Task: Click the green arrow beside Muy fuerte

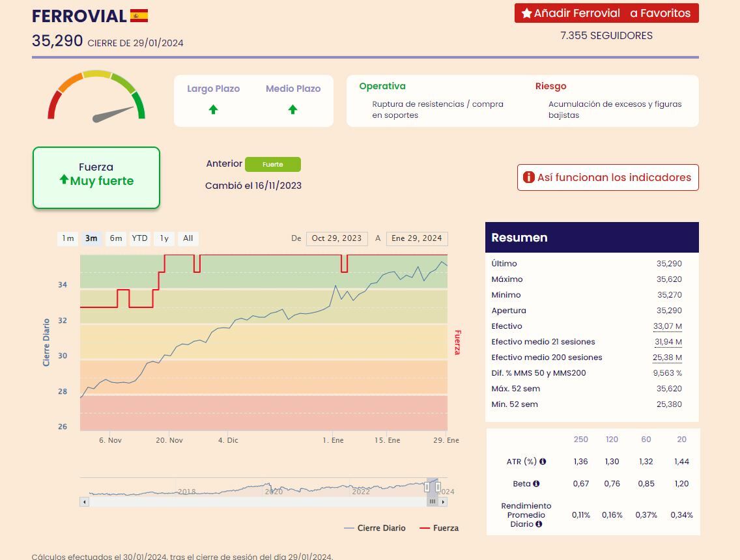Action: 64,179
